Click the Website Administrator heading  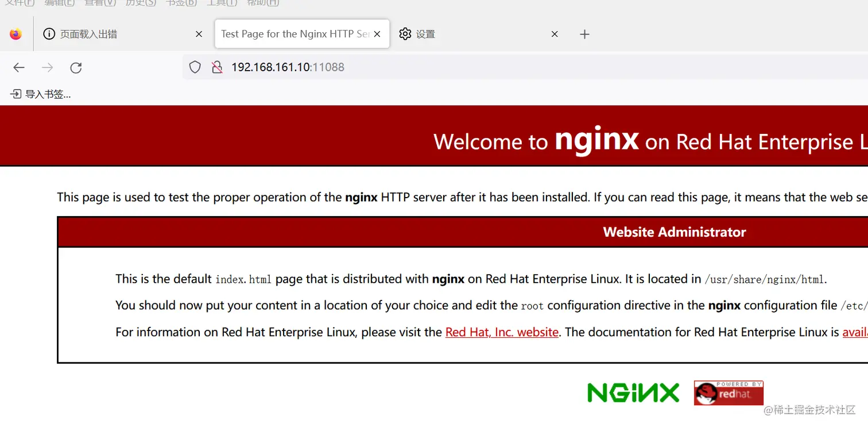click(675, 232)
